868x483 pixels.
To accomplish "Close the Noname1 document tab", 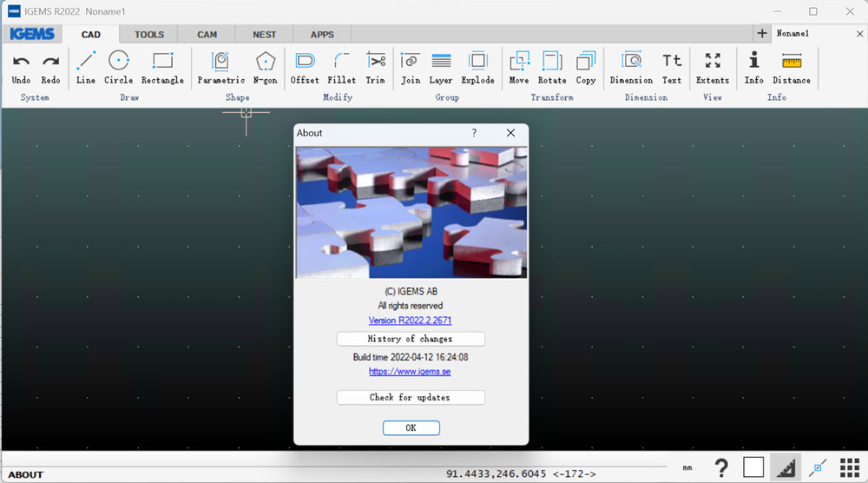I will pyautogui.click(x=859, y=34).
